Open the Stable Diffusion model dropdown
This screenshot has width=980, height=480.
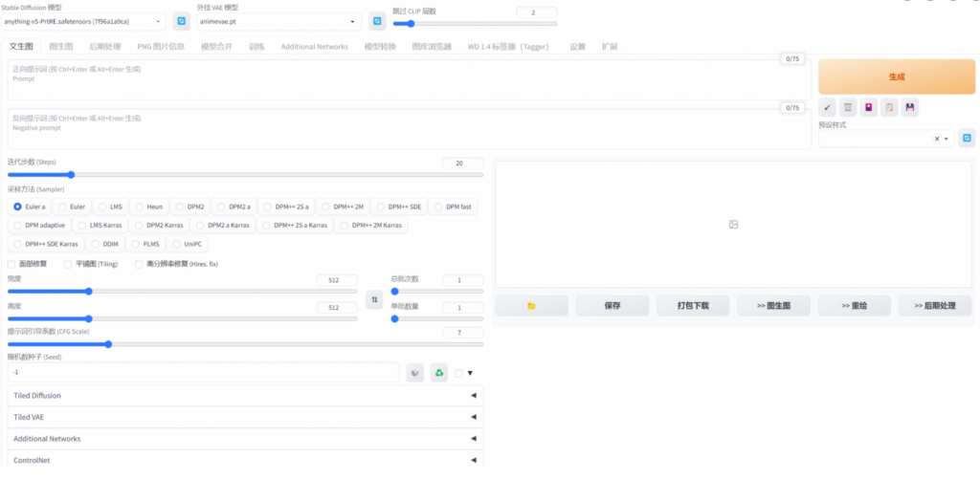coord(84,21)
